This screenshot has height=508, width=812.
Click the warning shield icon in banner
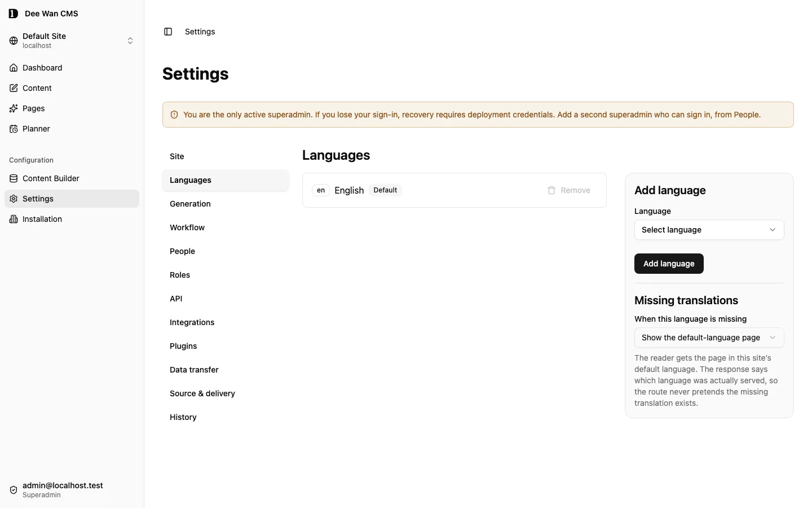(x=174, y=115)
